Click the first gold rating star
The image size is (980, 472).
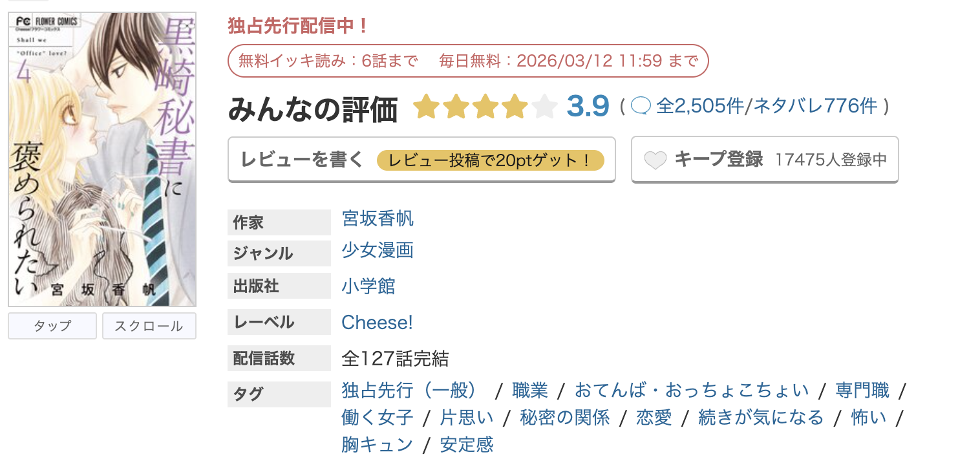point(425,107)
